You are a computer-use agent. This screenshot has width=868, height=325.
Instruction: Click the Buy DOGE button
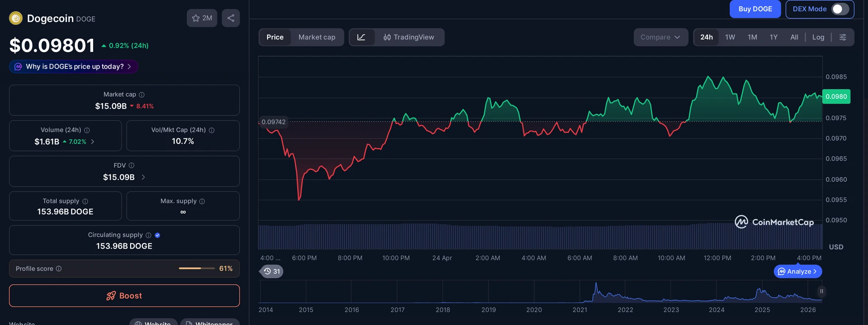point(755,9)
